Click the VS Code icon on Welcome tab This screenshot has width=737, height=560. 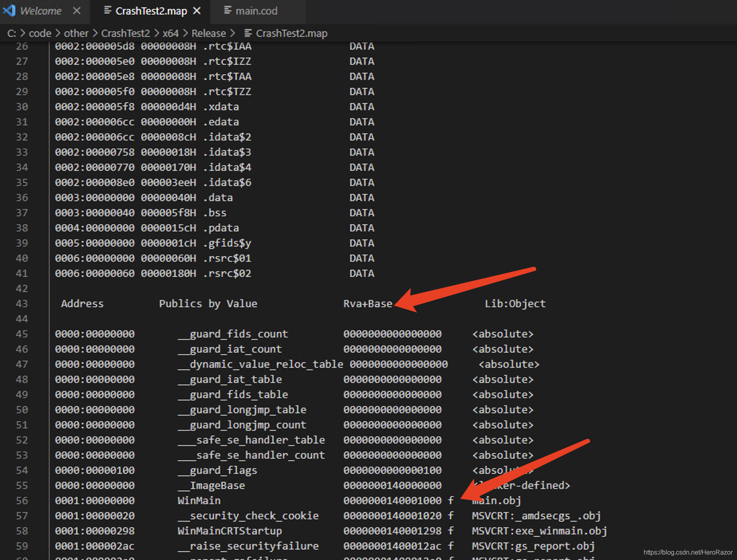[x=9, y=11]
